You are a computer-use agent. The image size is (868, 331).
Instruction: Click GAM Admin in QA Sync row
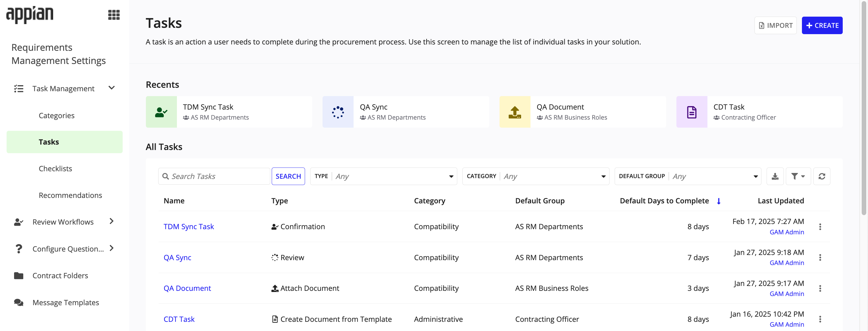coord(786,263)
